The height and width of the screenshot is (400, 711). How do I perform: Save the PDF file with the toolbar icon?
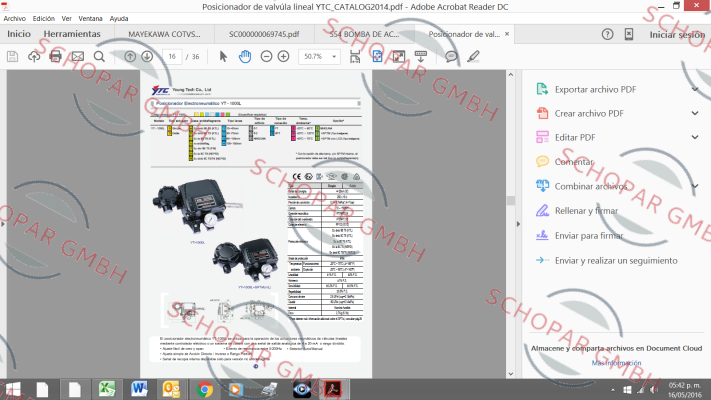coord(12,57)
